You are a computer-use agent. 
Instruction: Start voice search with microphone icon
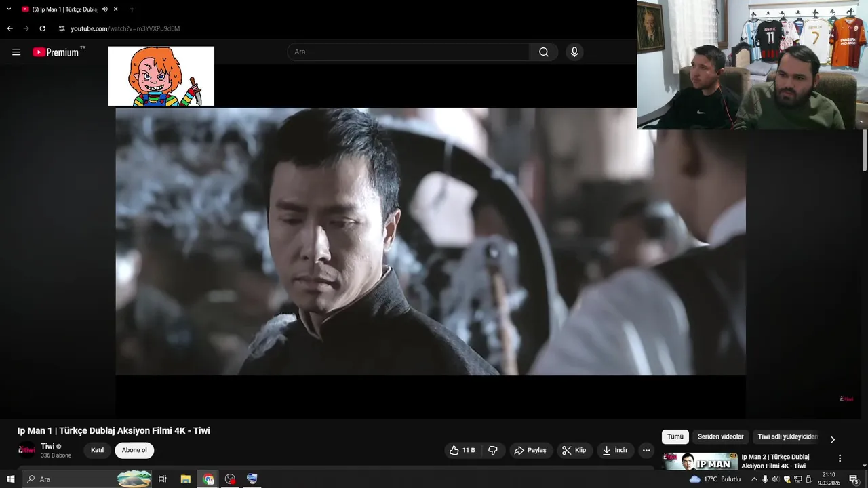point(574,52)
